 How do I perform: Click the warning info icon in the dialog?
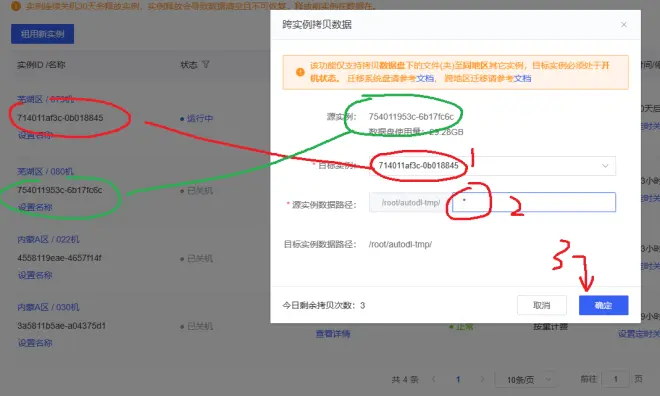click(300, 72)
